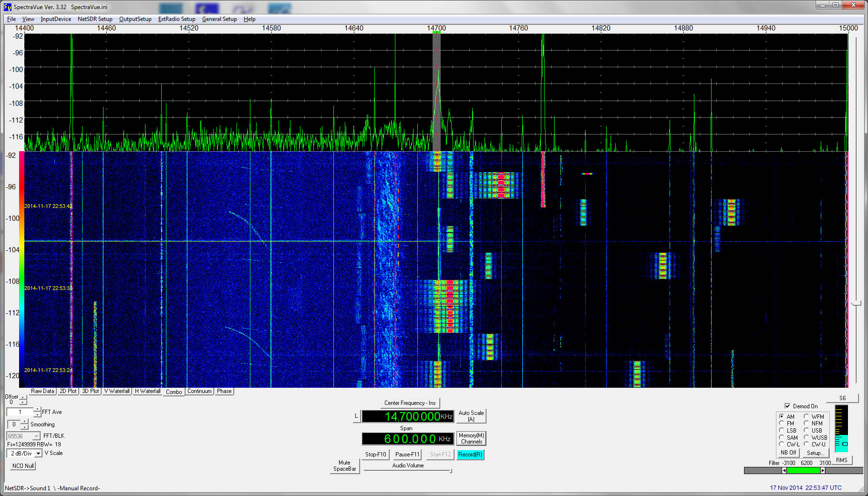This screenshot has height=496, width=868.
Task: Select FM demodulation mode
Action: 782,423
